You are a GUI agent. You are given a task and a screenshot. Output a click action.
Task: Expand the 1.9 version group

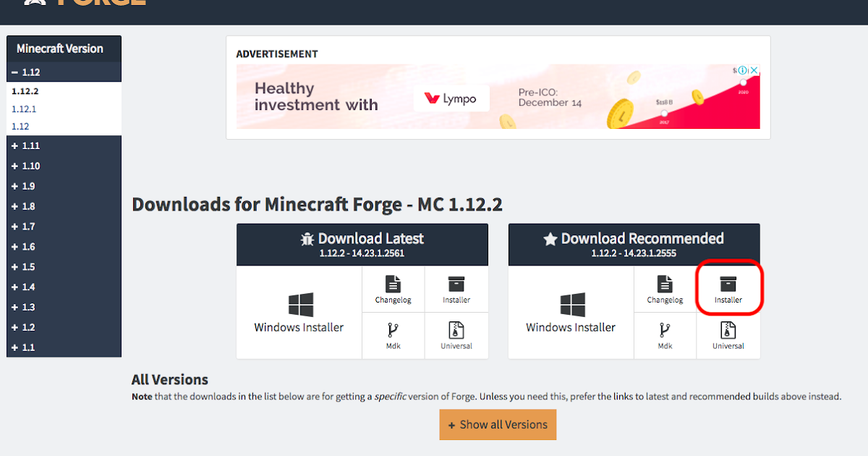(x=64, y=186)
